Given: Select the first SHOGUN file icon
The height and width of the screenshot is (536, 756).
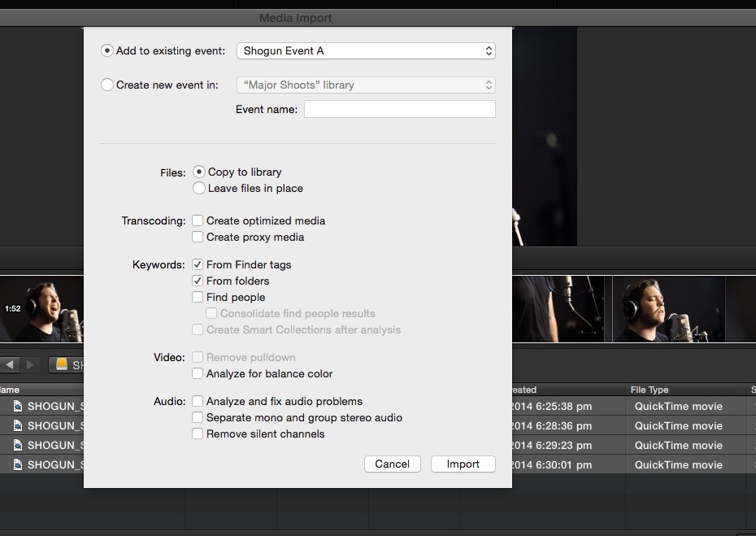Looking at the screenshot, I should (x=17, y=406).
